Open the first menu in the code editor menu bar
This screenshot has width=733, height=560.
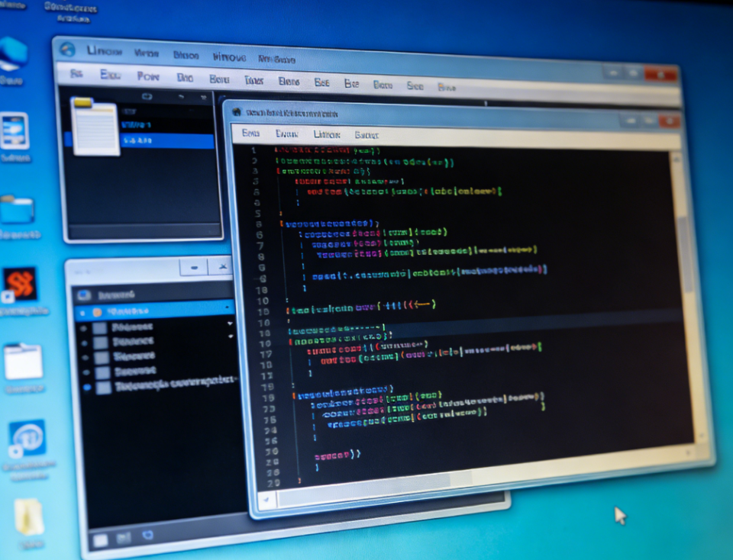[250, 133]
